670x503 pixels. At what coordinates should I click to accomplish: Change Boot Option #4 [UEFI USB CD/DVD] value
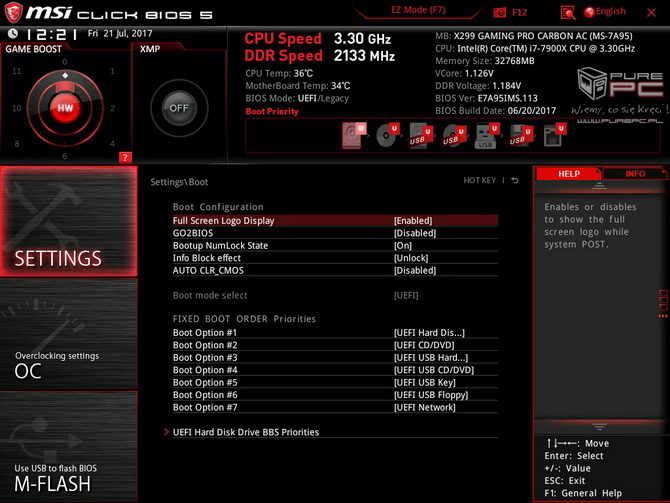(434, 370)
